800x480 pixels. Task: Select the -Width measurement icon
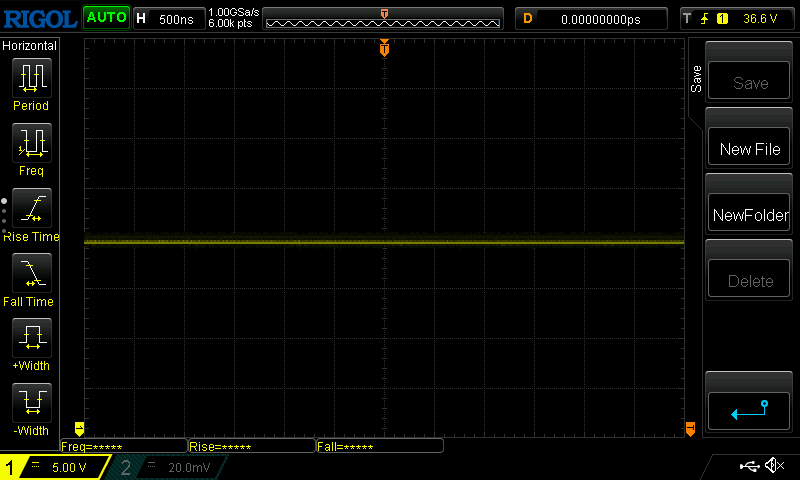point(32,402)
